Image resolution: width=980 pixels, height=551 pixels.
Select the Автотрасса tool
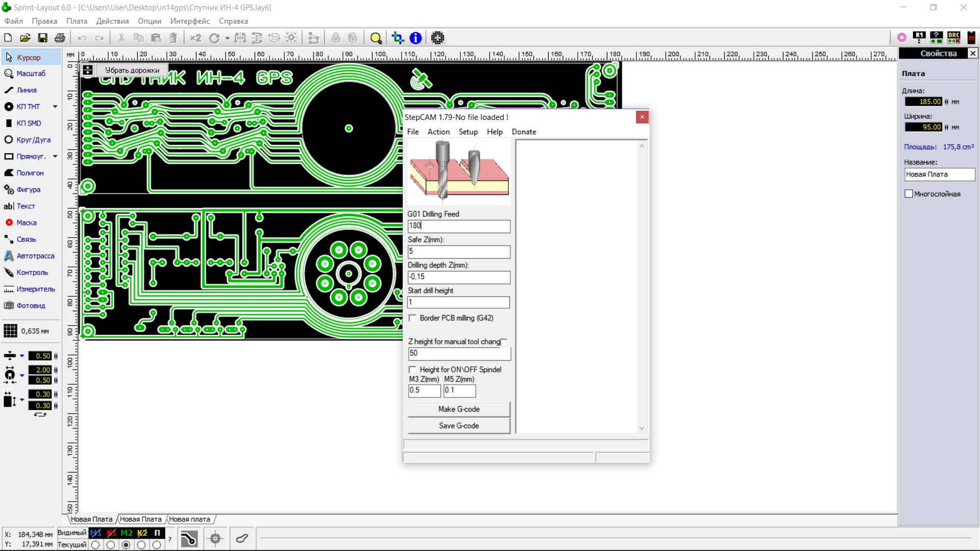[35, 256]
